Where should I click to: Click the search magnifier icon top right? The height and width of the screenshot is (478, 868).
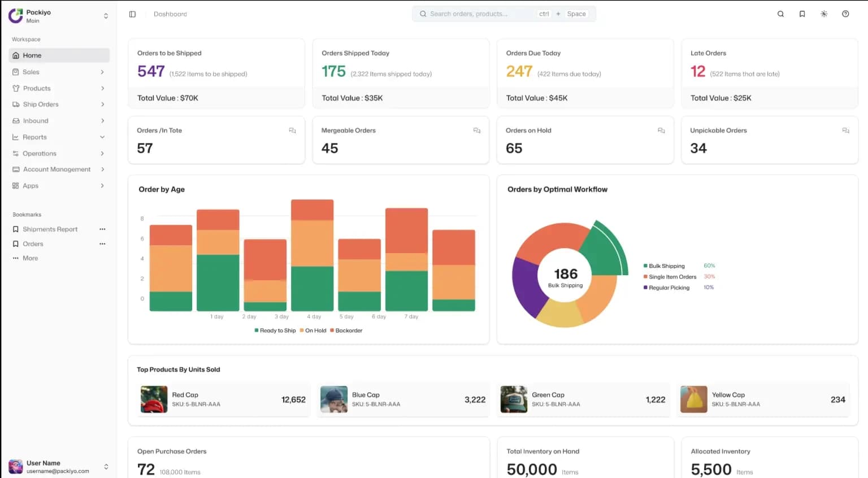[x=780, y=14]
